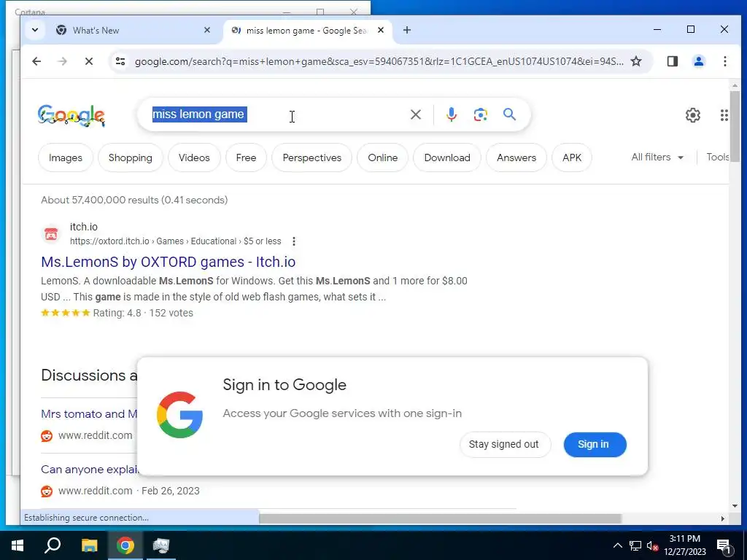The height and width of the screenshot is (560, 747).
Task: Toggle the Chrome side panel
Action: point(672,61)
